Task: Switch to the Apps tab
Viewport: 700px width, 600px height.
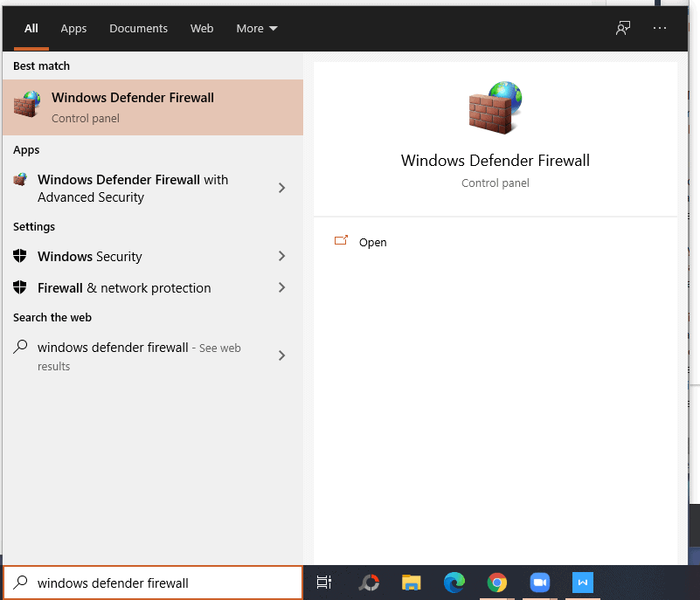Action: click(x=73, y=29)
